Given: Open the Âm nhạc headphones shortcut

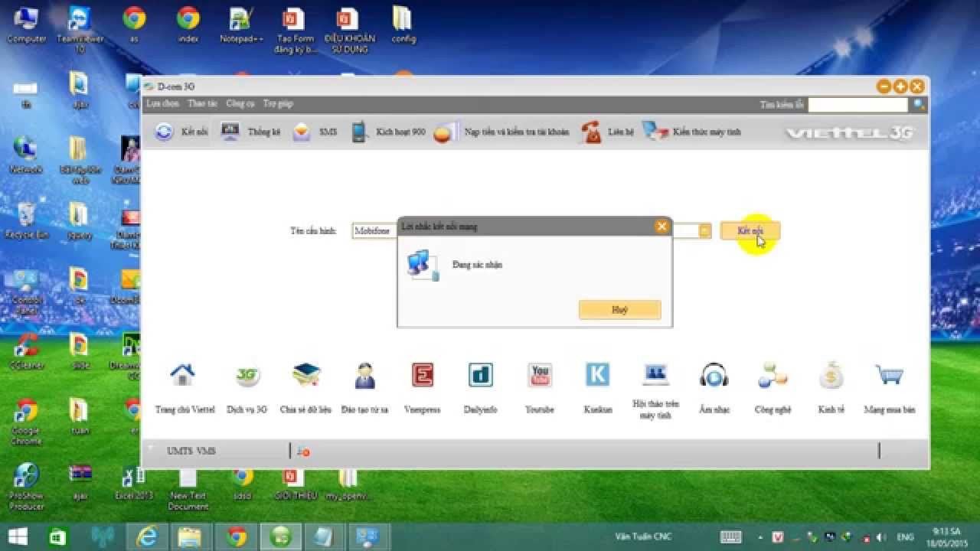Looking at the screenshot, I should coord(714,389).
